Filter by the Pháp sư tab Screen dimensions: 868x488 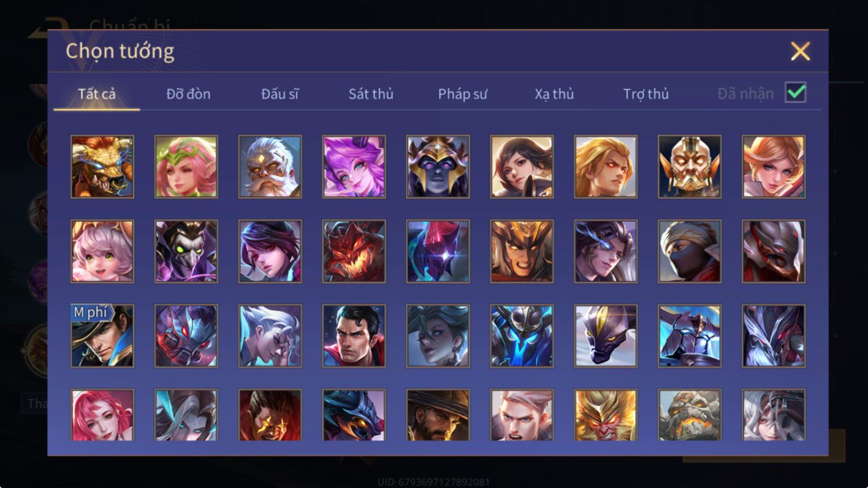click(462, 94)
